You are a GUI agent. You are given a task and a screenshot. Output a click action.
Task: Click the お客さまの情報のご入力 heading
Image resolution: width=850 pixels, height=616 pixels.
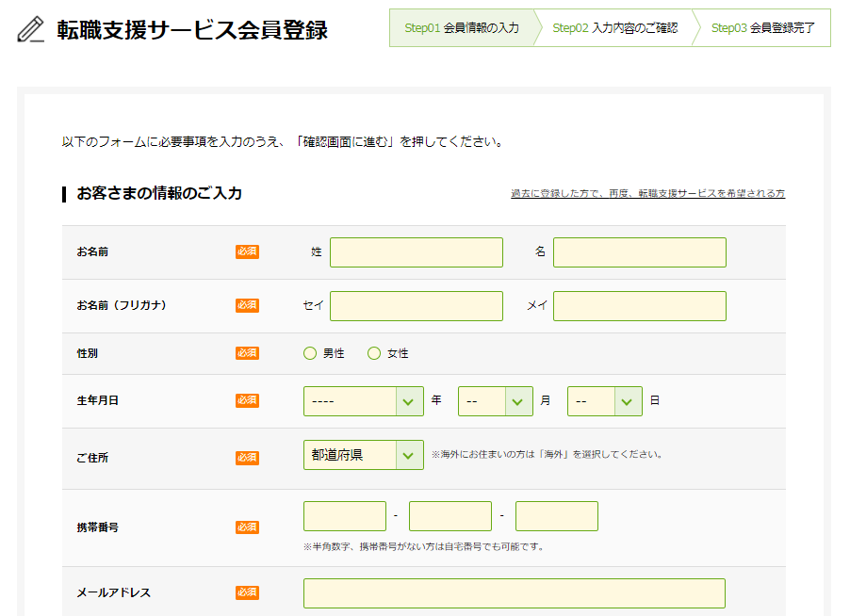click(159, 193)
